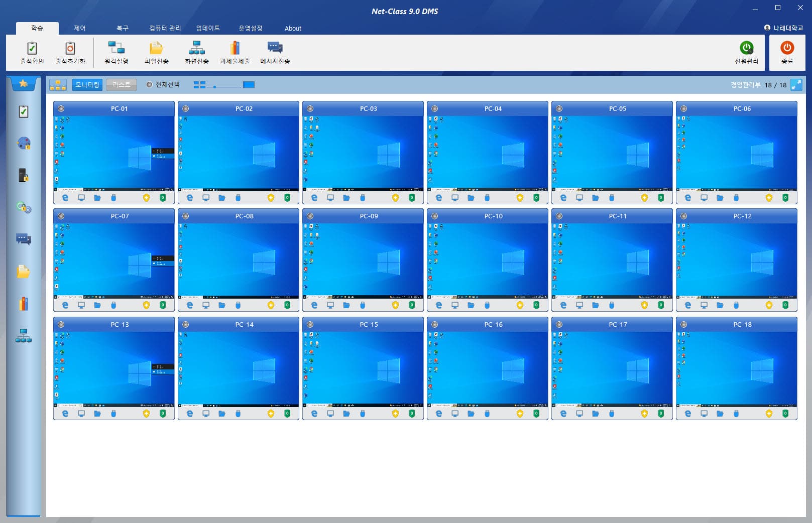Click folder icon under PC-14
The width and height of the screenshot is (812, 523).
coord(222,414)
